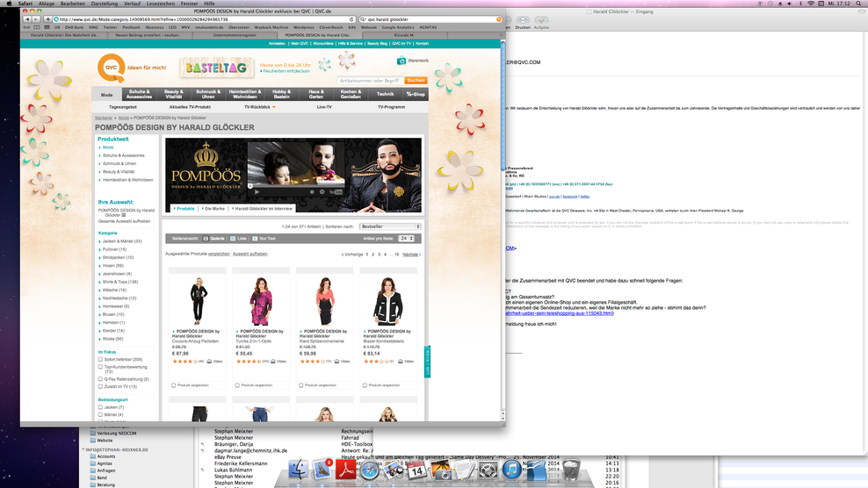Open Top Sites grid icon
Viewport: 868px width, 488px height.
47,27
